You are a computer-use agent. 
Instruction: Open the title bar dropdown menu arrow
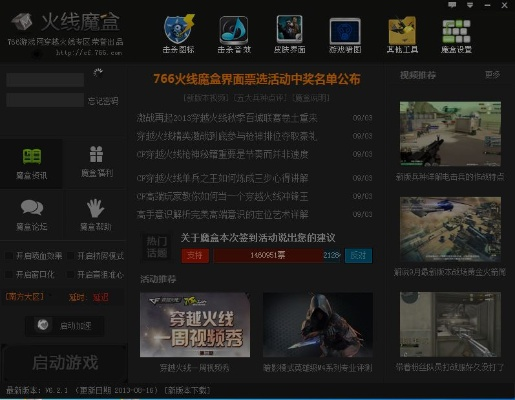(470, 5)
